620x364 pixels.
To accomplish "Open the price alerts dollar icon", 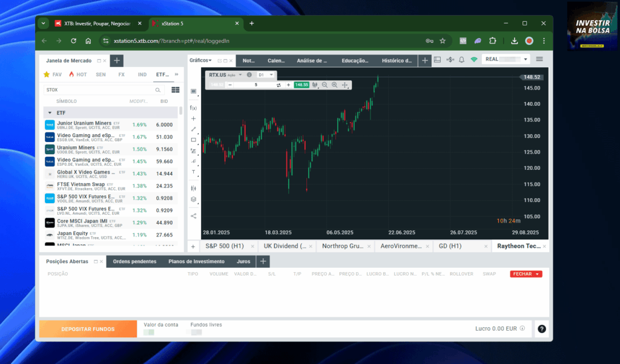I will coord(450,60).
